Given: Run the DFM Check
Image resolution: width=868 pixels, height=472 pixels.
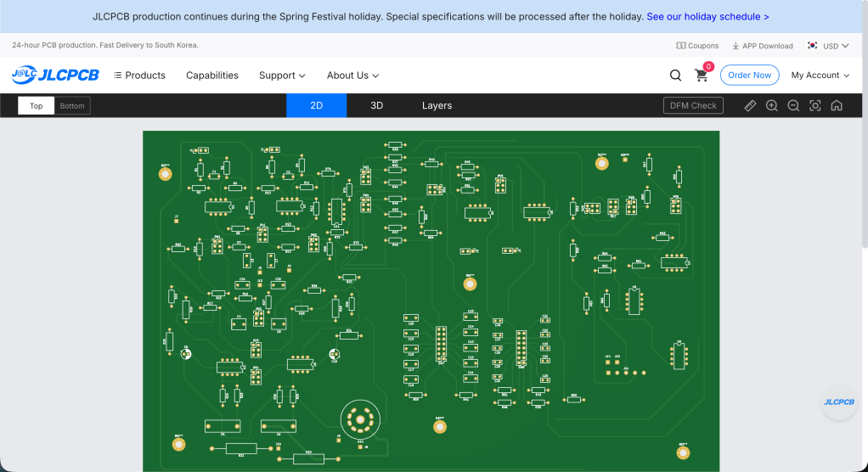Looking at the screenshot, I should (693, 105).
